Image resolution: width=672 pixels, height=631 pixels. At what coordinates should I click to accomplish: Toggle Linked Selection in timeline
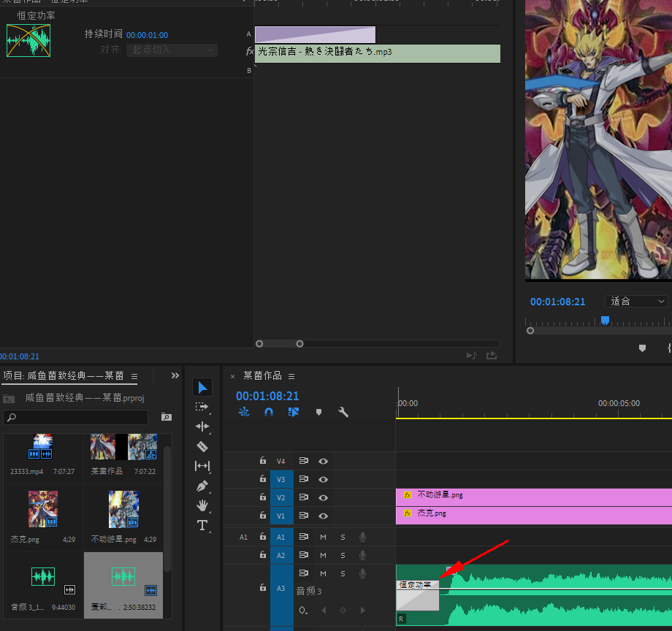coord(294,412)
